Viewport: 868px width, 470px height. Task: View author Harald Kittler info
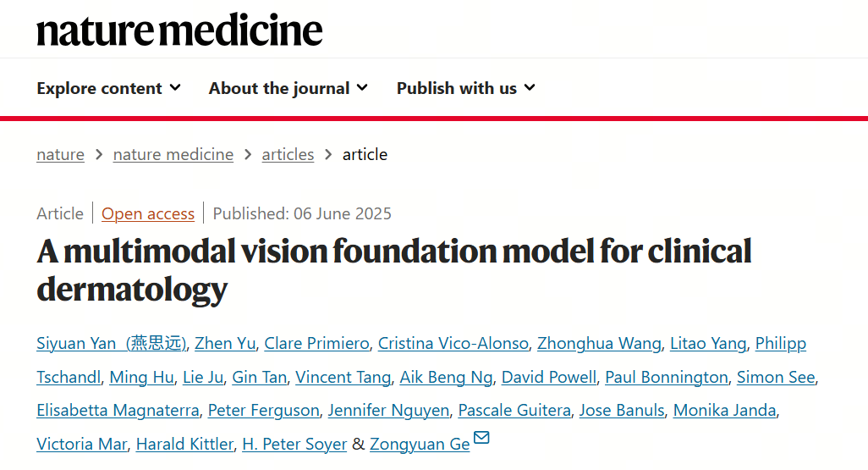(184, 445)
